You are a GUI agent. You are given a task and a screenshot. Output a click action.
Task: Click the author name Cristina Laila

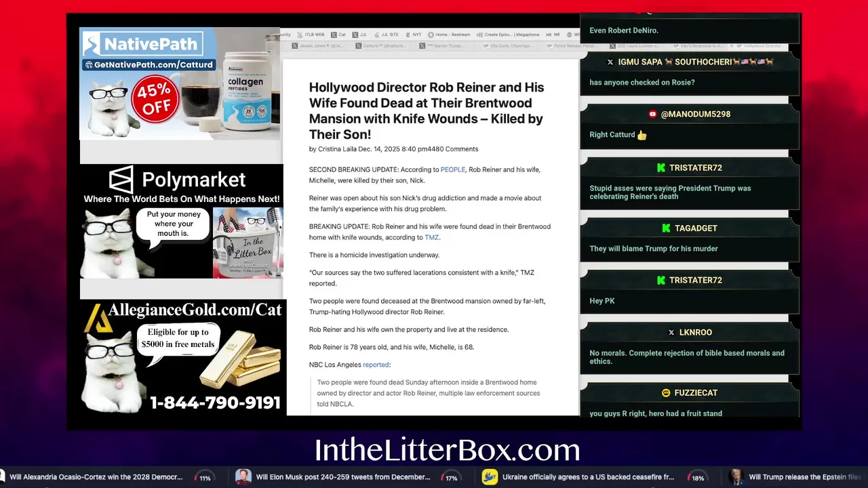click(337, 149)
